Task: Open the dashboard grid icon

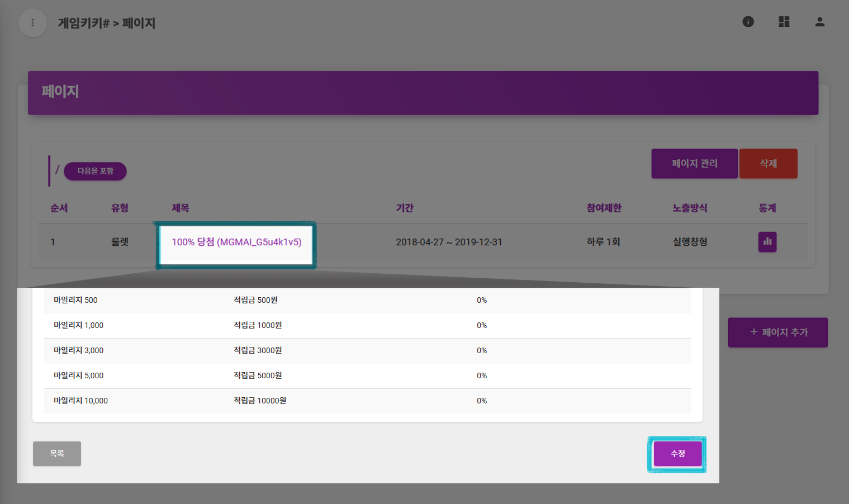Action: [x=784, y=22]
